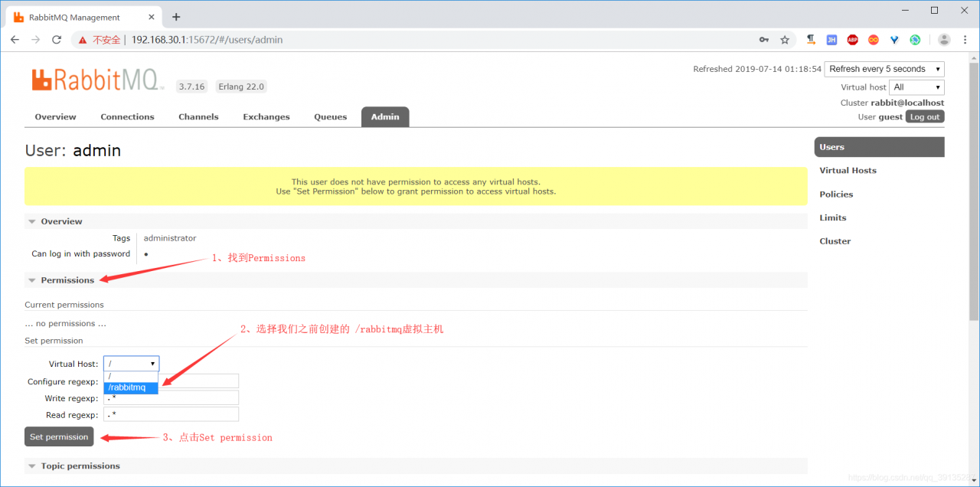
Task: Click the Log out button
Action: (925, 117)
